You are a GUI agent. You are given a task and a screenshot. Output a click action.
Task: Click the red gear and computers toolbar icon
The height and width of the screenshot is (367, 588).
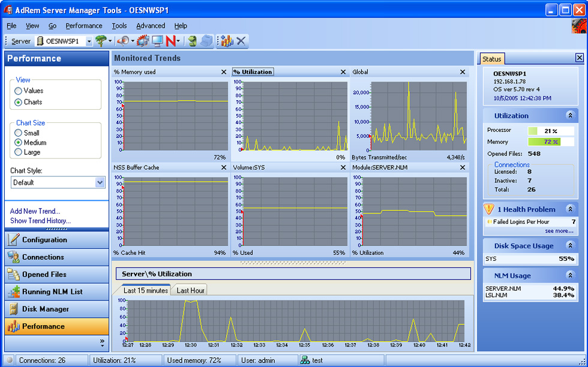[x=143, y=41]
